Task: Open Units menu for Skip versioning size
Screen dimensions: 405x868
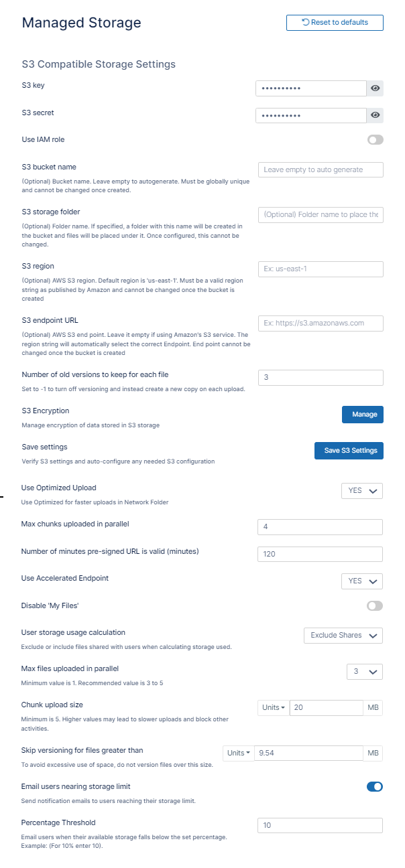Action: 239,753
